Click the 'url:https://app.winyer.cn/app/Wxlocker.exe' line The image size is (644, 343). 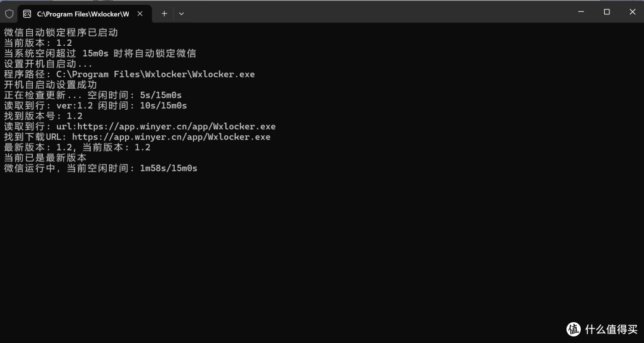click(140, 126)
